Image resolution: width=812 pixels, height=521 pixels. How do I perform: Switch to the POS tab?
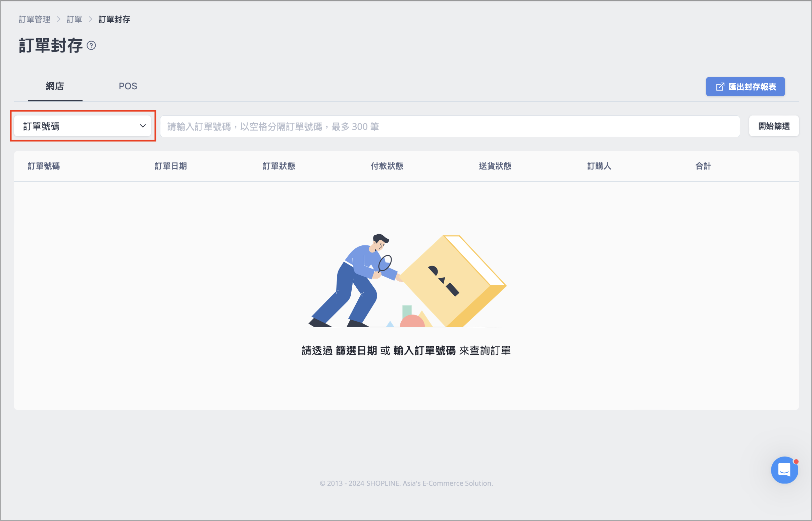(x=128, y=86)
